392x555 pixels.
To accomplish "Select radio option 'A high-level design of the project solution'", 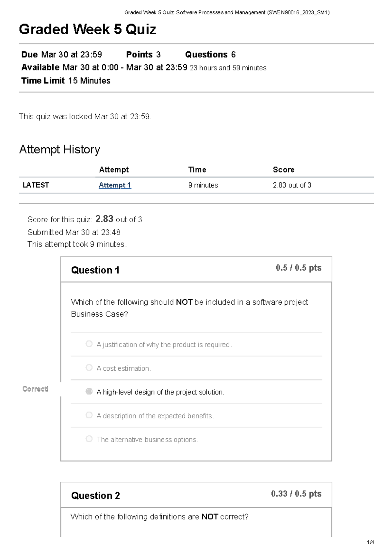I will point(89,391).
